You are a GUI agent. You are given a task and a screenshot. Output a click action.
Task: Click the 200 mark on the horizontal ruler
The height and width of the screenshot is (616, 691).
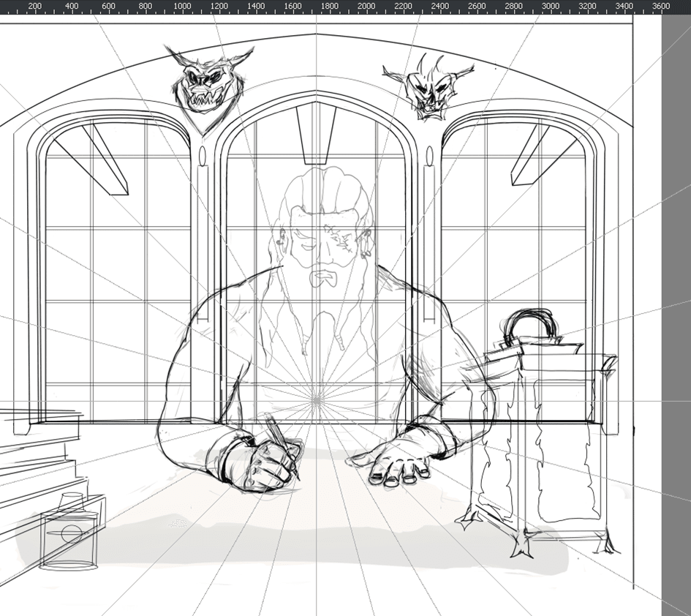[34, 7]
